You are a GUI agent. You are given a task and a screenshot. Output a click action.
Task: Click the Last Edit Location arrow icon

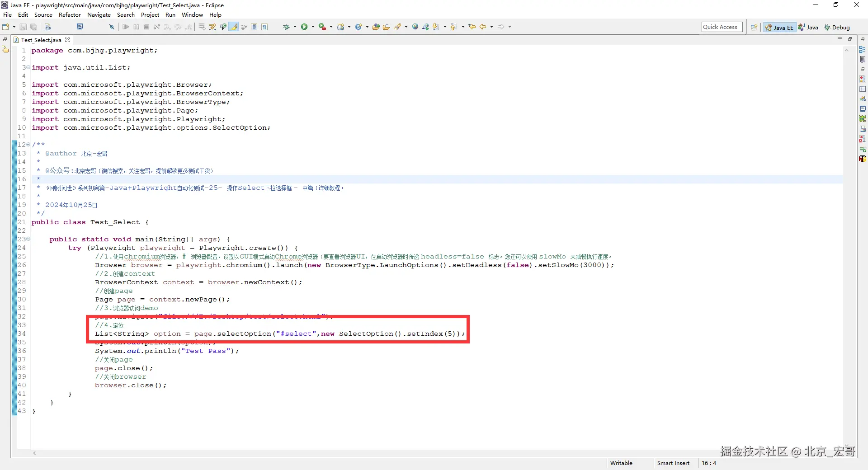click(x=472, y=27)
